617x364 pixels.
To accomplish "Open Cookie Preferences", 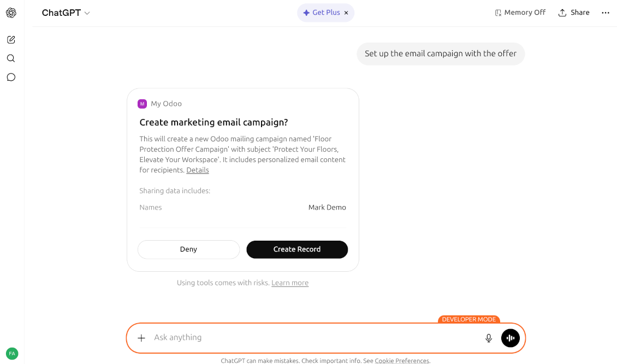I will 402,361.
